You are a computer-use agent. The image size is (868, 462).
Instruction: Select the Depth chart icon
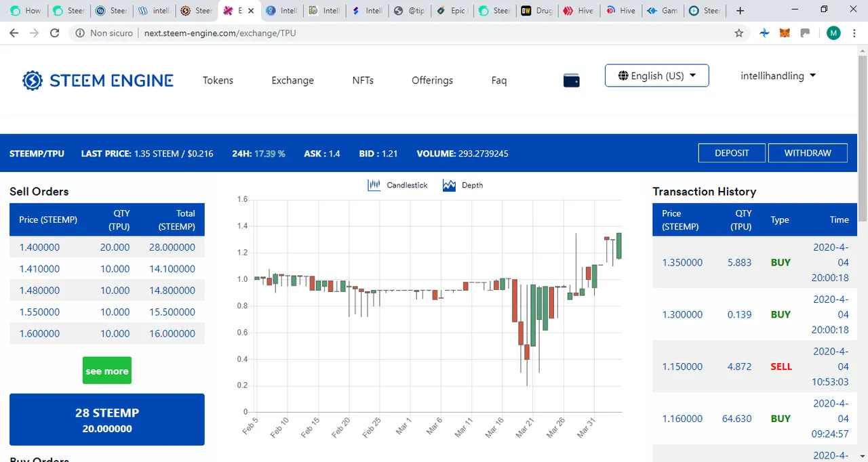pos(449,185)
